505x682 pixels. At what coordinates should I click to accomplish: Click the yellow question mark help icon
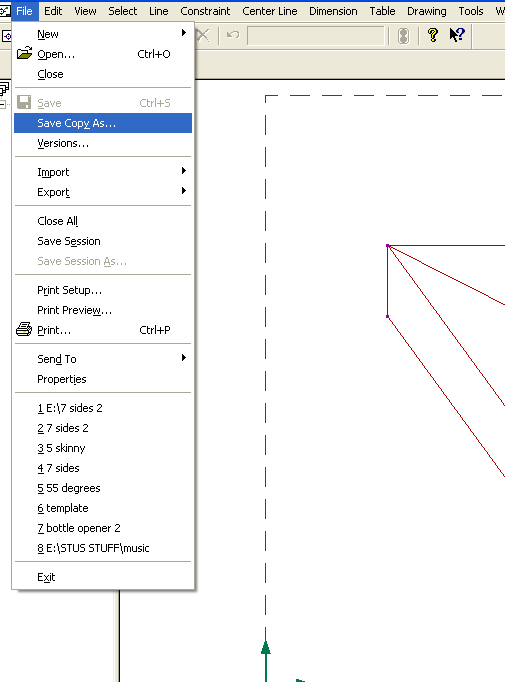click(433, 35)
